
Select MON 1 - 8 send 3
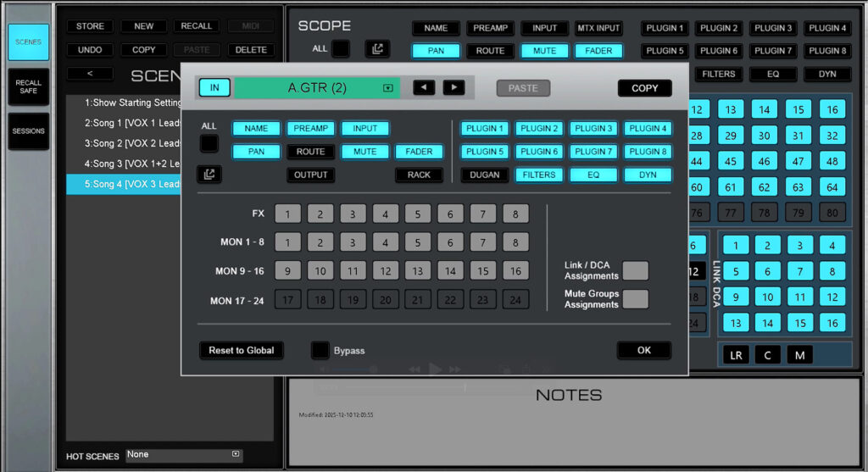tap(353, 242)
